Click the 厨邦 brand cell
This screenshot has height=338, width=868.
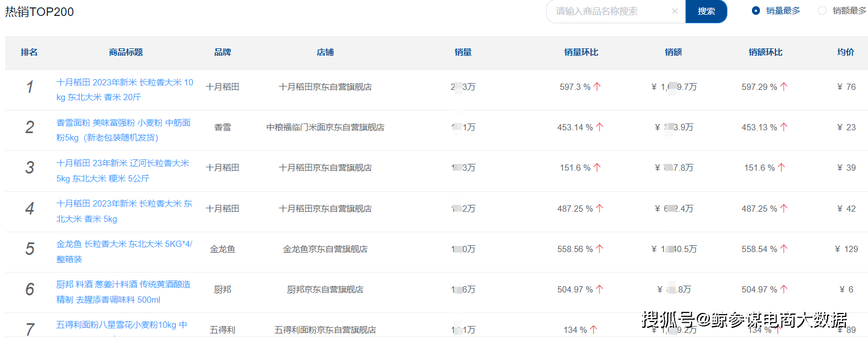point(222,290)
